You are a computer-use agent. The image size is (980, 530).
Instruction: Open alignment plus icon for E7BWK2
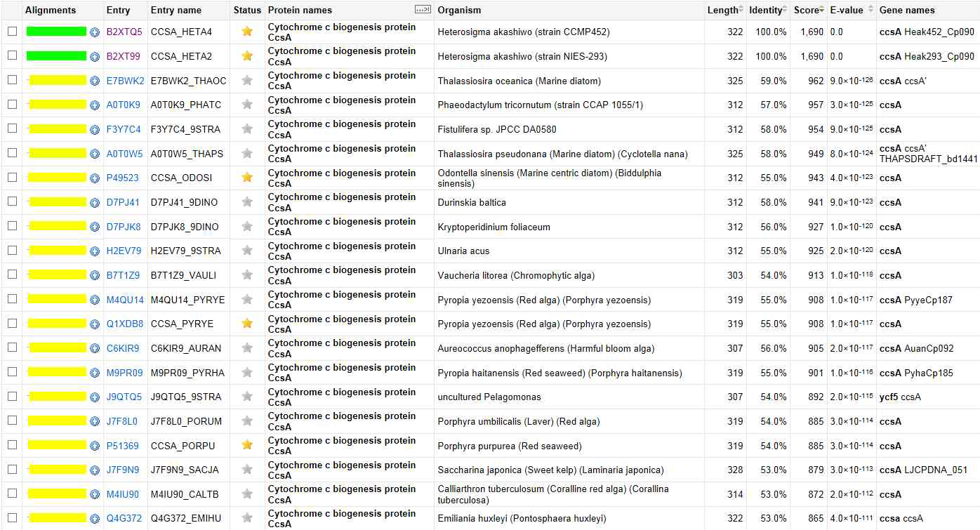point(95,81)
